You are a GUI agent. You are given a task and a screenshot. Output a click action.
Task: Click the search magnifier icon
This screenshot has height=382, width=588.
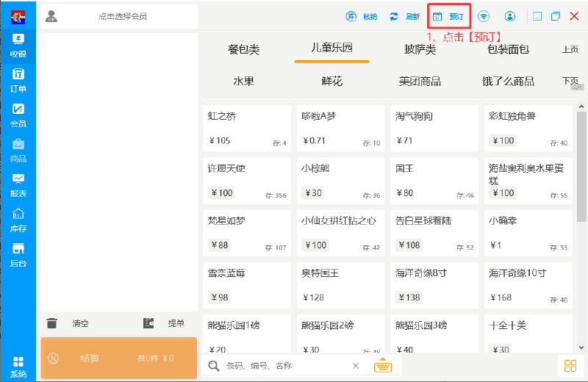(x=214, y=366)
